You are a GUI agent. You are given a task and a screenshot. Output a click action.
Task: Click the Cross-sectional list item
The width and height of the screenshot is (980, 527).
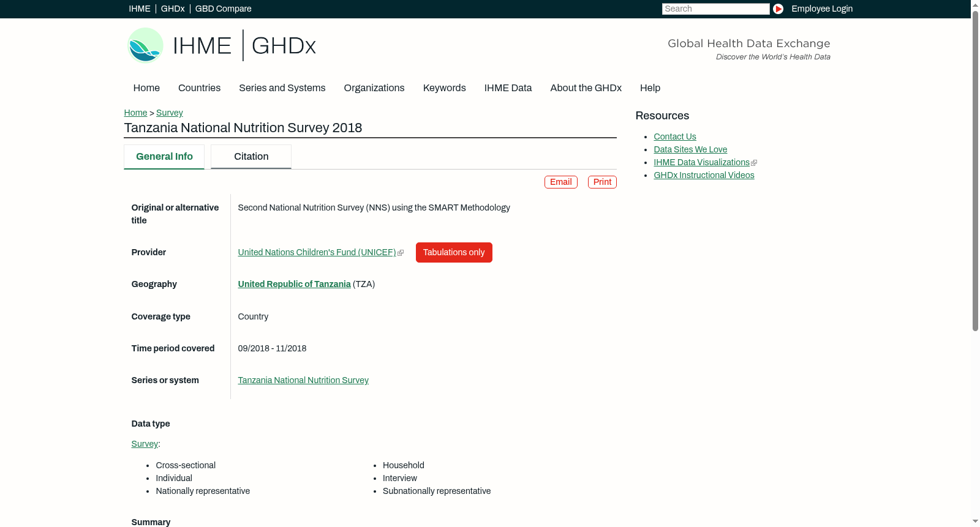tap(186, 465)
